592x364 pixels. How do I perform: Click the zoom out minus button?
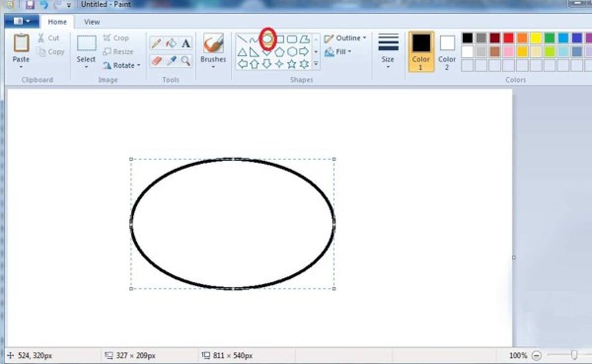click(537, 355)
